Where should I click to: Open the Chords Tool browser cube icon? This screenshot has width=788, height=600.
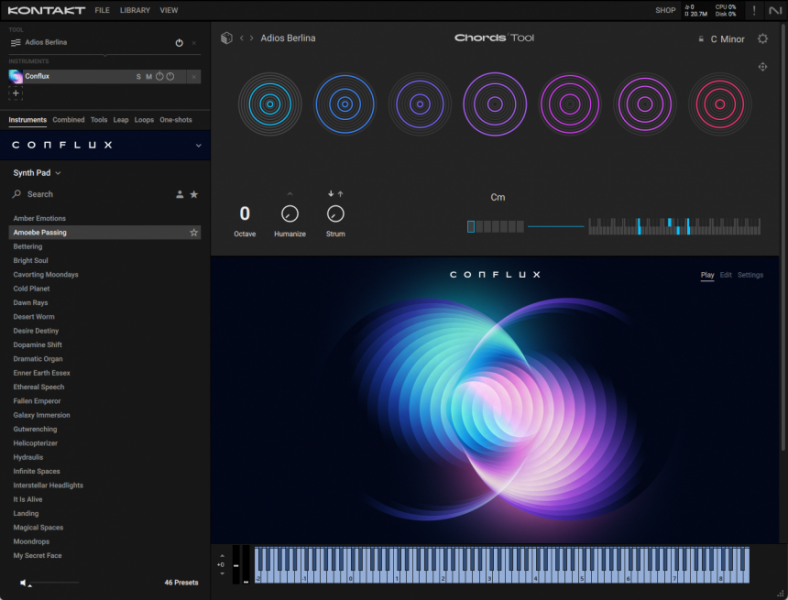pos(227,38)
